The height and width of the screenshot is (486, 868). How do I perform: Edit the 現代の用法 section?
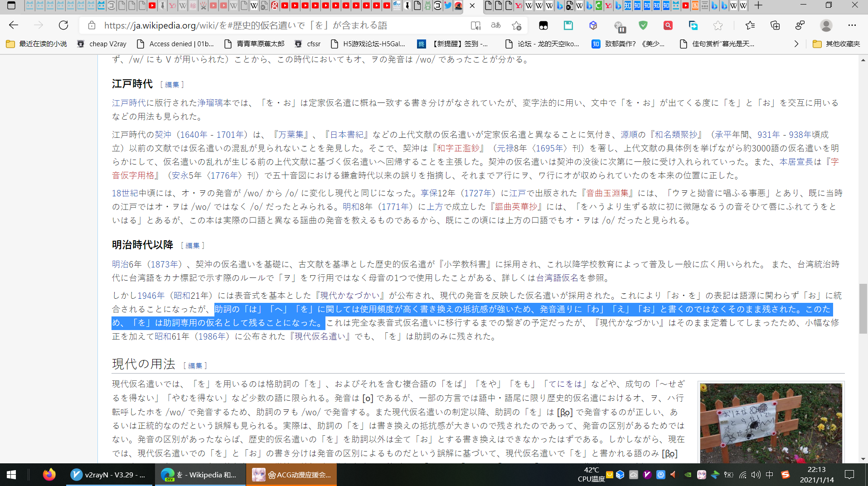(x=195, y=365)
